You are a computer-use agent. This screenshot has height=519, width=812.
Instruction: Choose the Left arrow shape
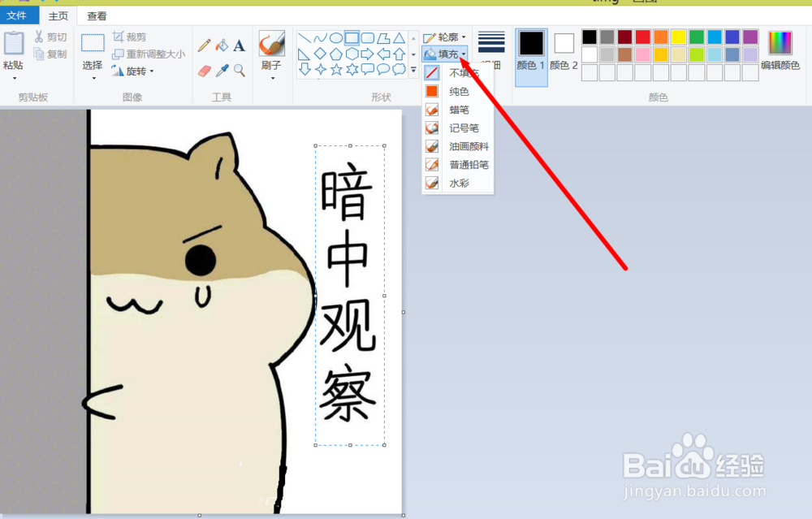pyautogui.click(x=383, y=54)
